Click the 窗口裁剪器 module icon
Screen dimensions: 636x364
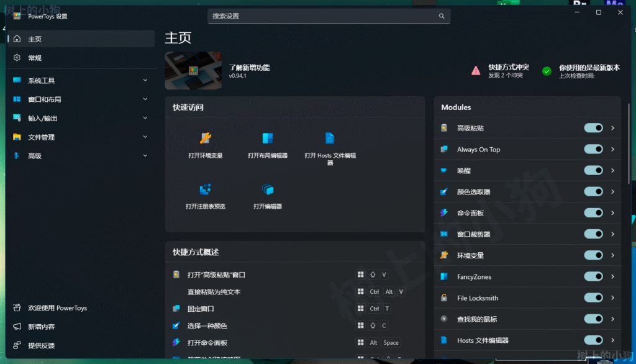pyautogui.click(x=444, y=234)
